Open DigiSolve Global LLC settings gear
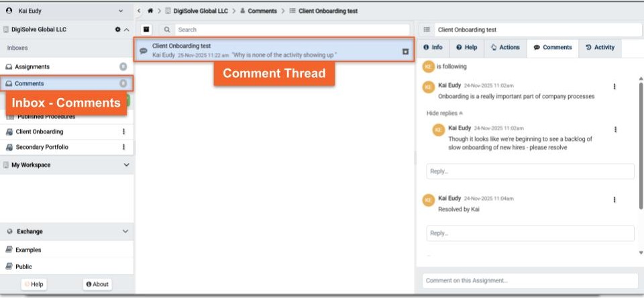 pyautogui.click(x=118, y=30)
